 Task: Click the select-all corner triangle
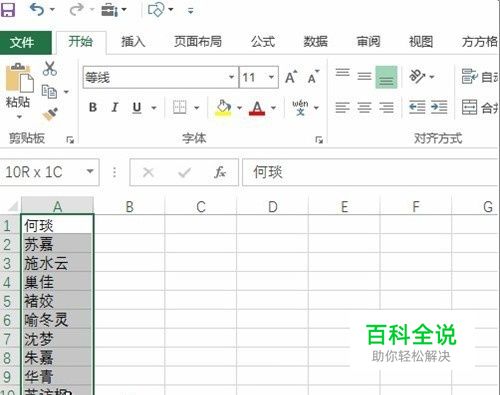12,207
